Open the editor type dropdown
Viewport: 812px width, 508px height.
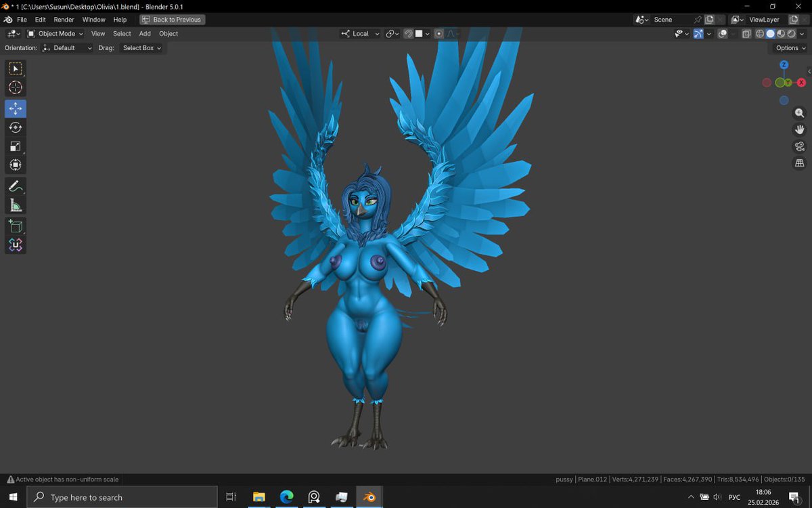pyautogui.click(x=14, y=33)
